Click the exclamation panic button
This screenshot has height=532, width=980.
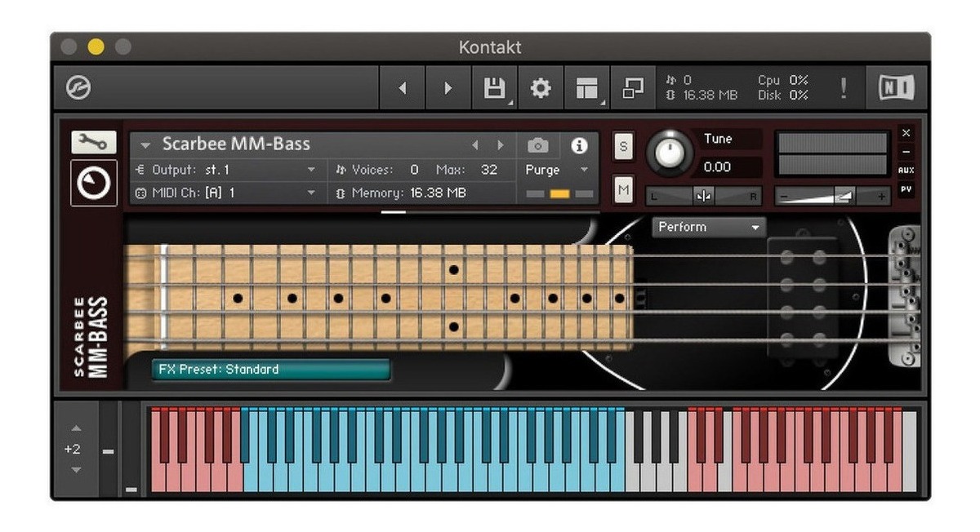click(844, 88)
